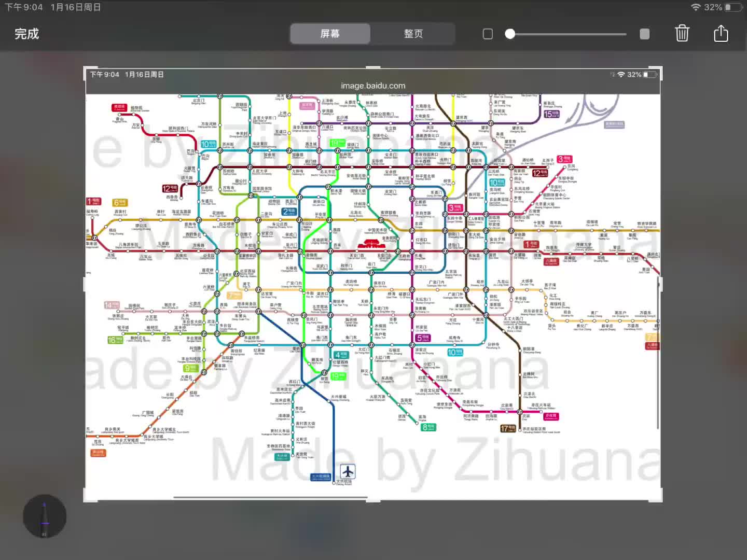Switch to the 整页 full-page tab

pos(413,34)
